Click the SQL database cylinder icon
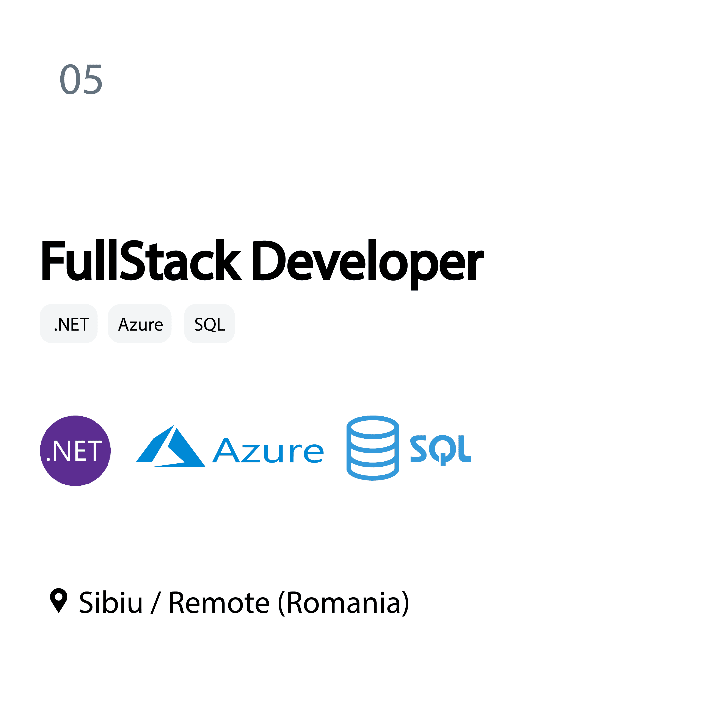The height and width of the screenshot is (728, 728). [373, 448]
